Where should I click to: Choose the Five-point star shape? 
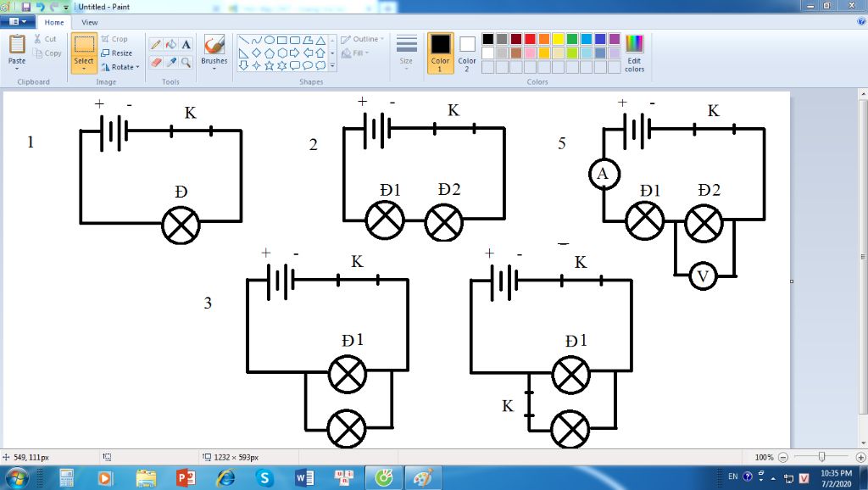tap(269, 66)
